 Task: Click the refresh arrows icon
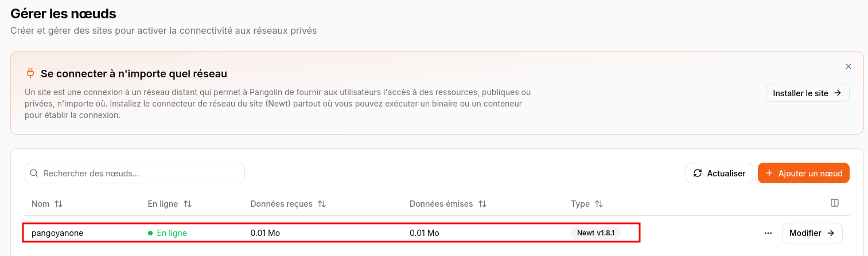point(698,173)
